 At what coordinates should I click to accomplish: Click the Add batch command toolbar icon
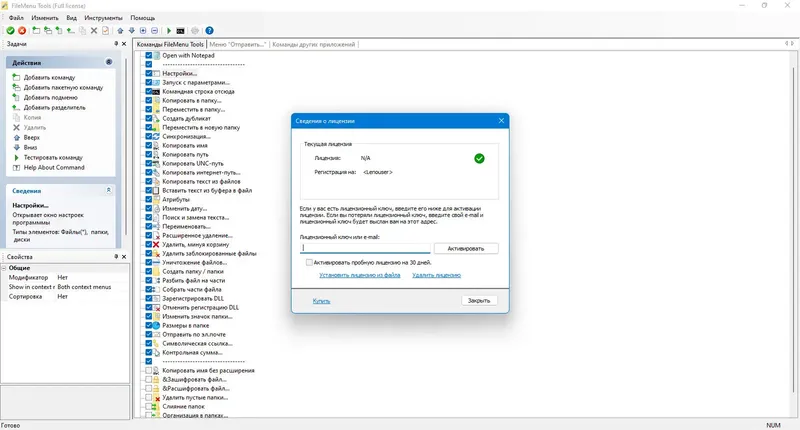(x=48, y=31)
